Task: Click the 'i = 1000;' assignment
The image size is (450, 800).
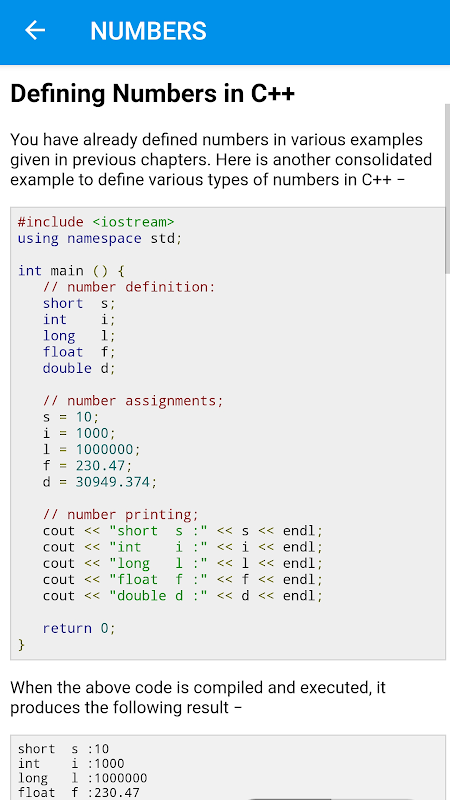Action: pyautogui.click(x=79, y=433)
